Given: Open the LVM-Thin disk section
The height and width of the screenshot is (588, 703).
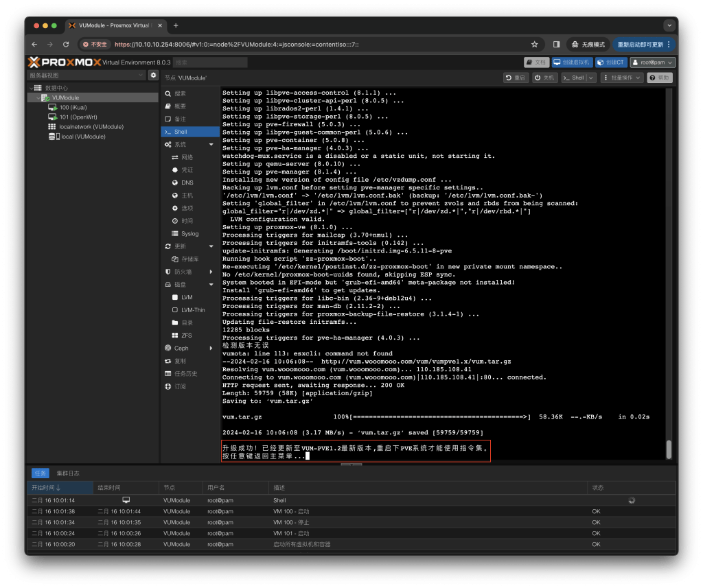Looking at the screenshot, I should tap(192, 310).
